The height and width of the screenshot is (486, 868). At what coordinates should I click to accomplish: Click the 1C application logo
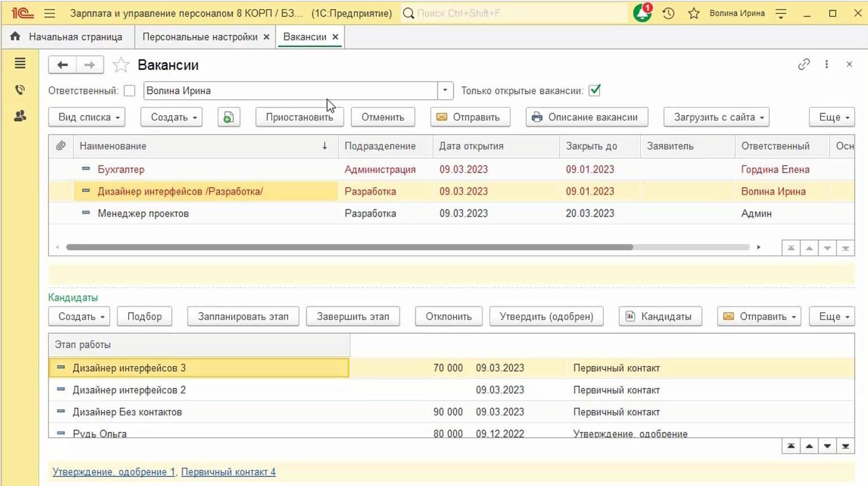[x=22, y=13]
